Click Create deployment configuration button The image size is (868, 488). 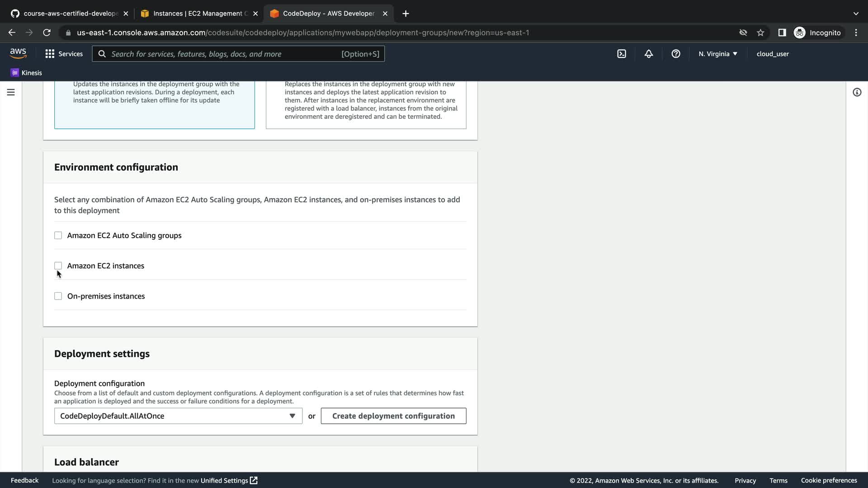click(393, 416)
